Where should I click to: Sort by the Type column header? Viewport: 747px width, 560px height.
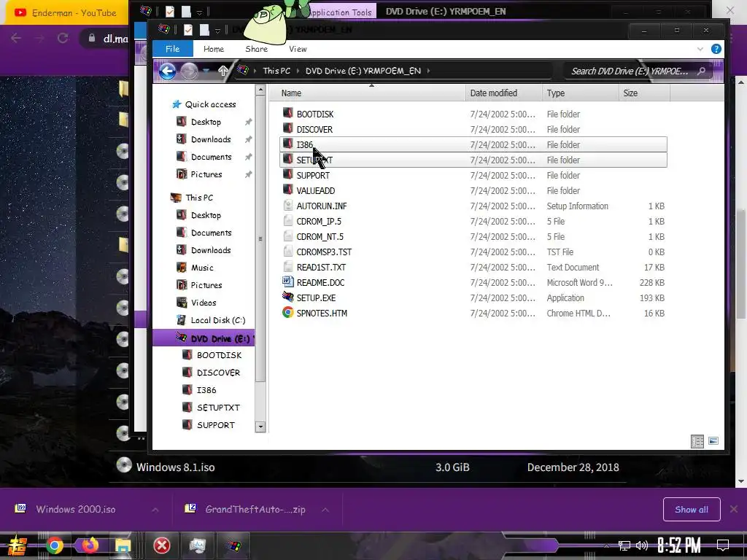pyautogui.click(x=580, y=93)
